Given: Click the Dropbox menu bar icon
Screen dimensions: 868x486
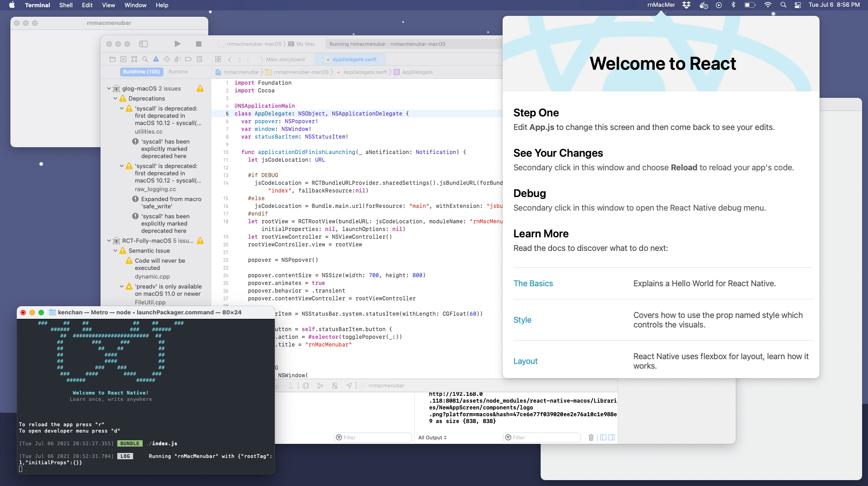Looking at the screenshot, I should point(686,5).
